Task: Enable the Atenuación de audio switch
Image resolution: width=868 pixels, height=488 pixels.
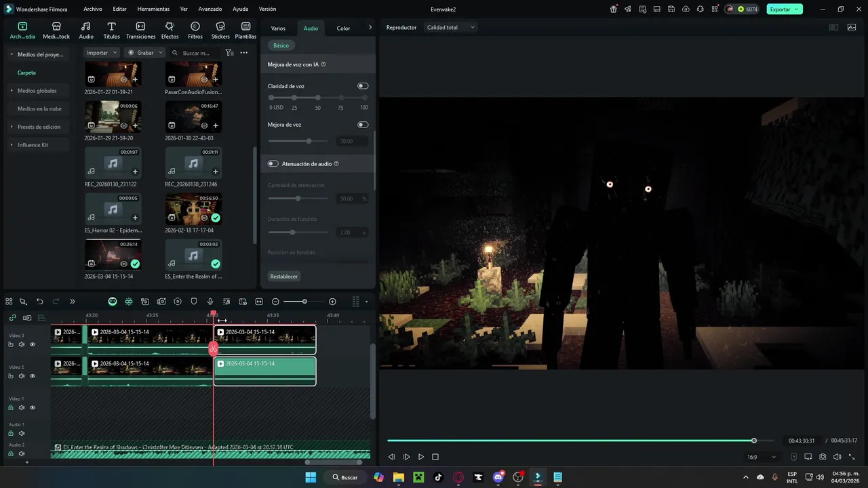Action: (x=273, y=164)
